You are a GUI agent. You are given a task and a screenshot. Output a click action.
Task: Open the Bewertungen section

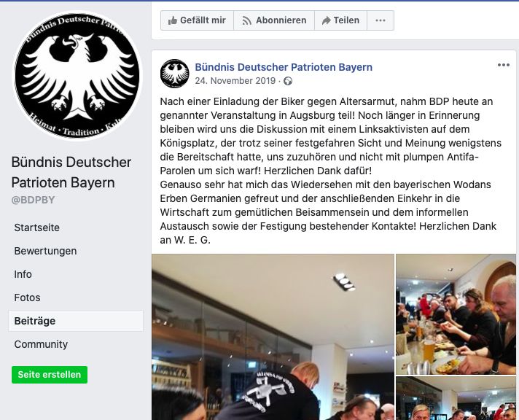point(45,251)
